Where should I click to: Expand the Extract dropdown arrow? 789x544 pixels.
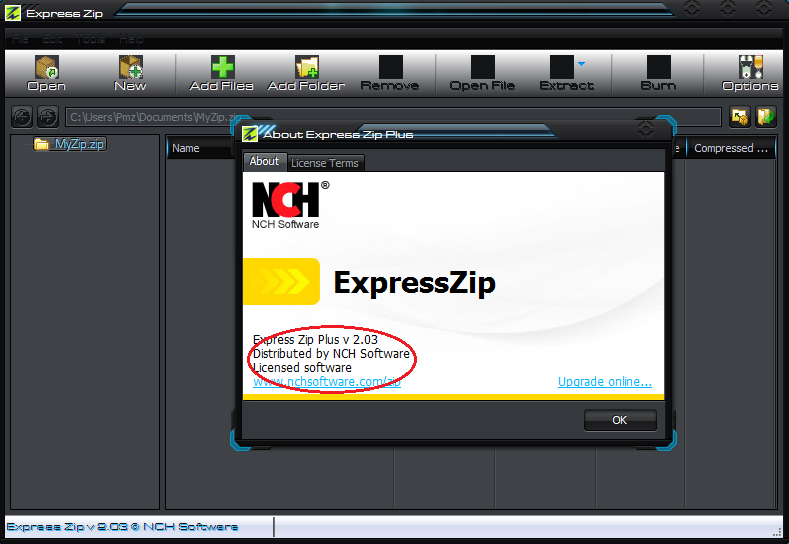[x=582, y=63]
